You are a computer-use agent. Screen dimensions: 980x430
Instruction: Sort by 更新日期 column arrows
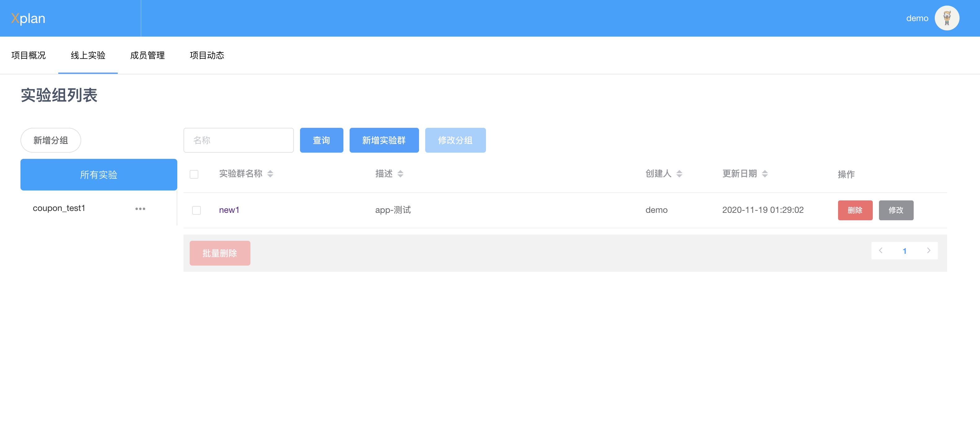[765, 174]
